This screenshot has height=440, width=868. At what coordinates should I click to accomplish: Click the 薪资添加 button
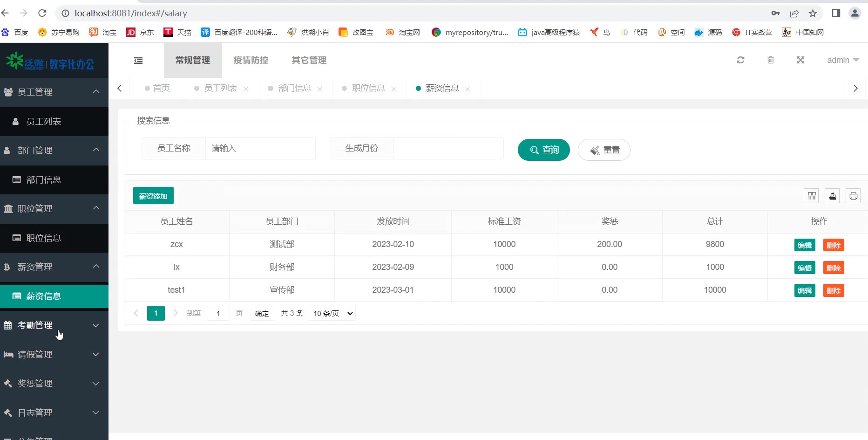pyautogui.click(x=153, y=196)
